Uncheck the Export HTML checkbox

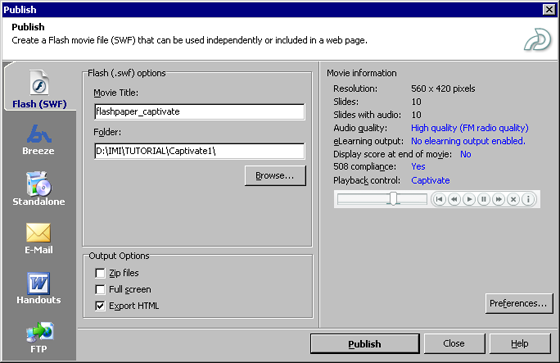pos(100,306)
